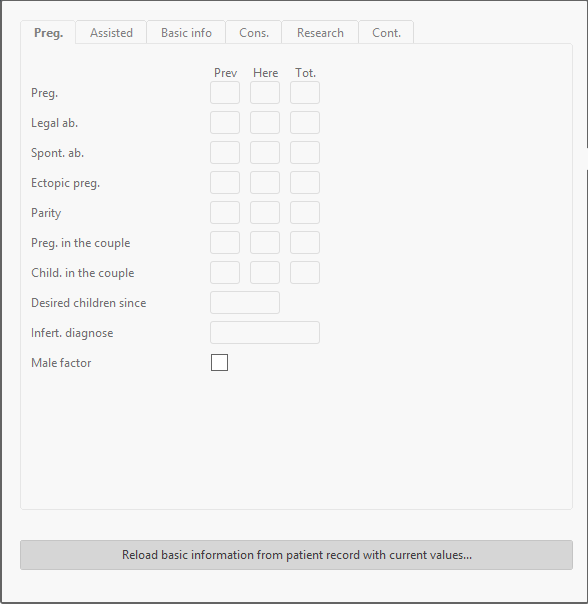Select the Cons. tab
Image resolution: width=588 pixels, height=604 pixels.
[254, 32]
